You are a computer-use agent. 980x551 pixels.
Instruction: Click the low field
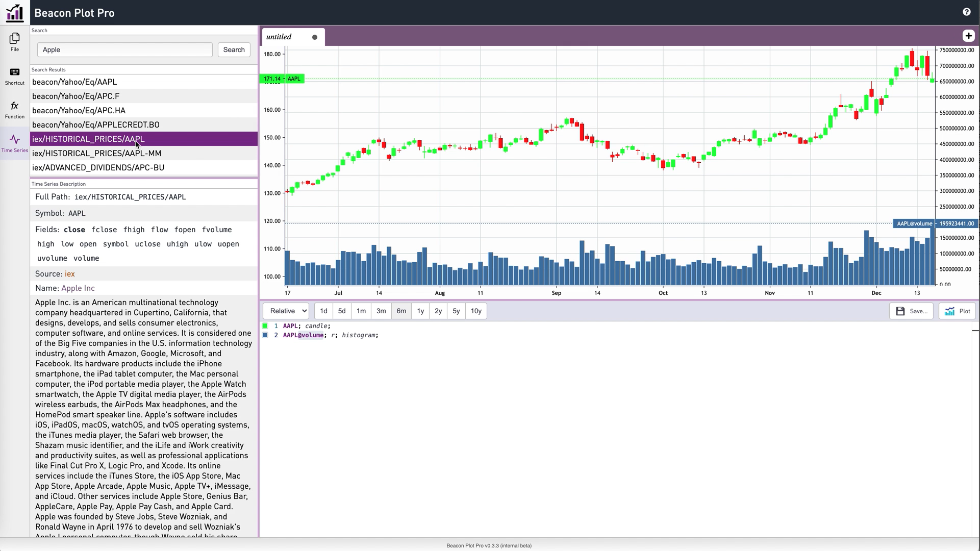(x=67, y=244)
